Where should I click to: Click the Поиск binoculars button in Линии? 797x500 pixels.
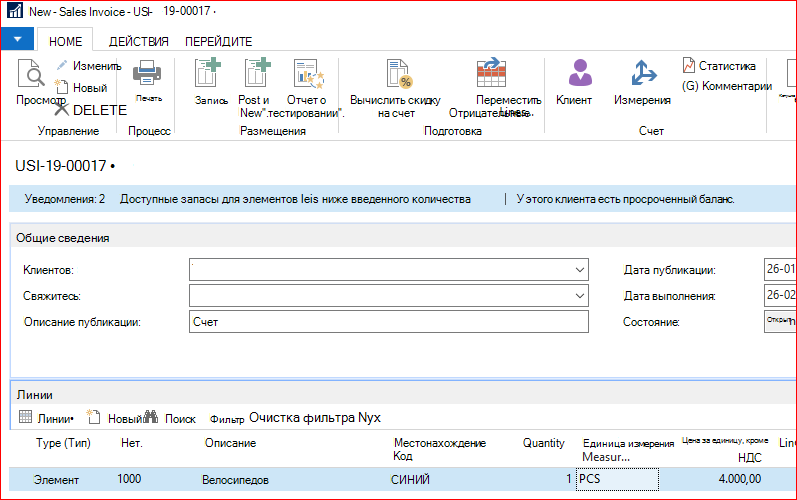point(170,418)
